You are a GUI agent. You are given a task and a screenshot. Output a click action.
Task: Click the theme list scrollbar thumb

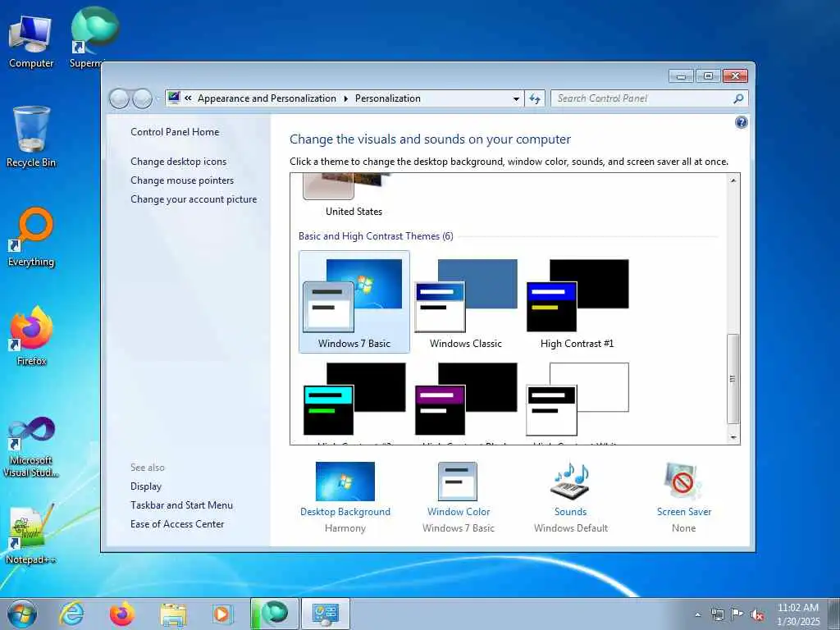coord(733,379)
